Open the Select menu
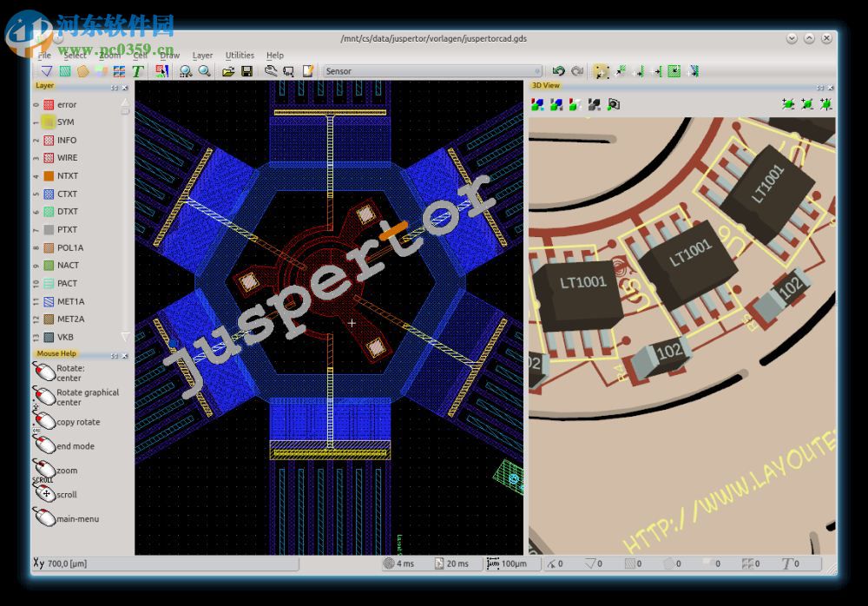Image resolution: width=868 pixels, height=606 pixels. 75,56
